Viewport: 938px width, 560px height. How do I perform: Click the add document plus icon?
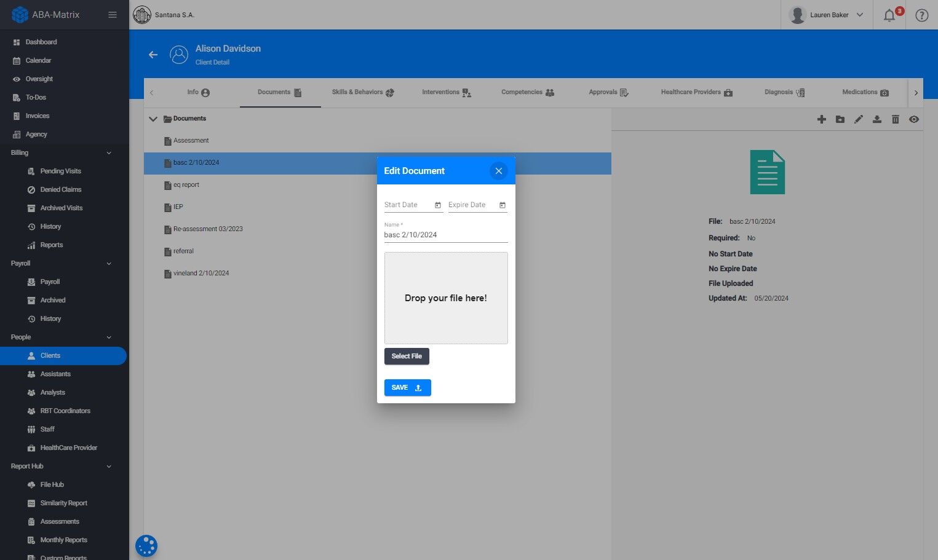pos(822,119)
